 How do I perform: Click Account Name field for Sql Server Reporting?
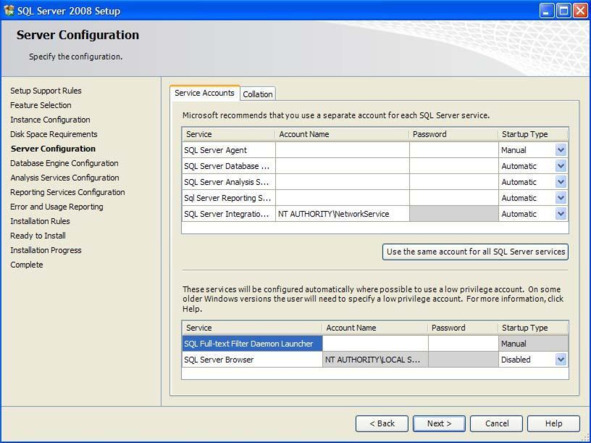pos(342,198)
